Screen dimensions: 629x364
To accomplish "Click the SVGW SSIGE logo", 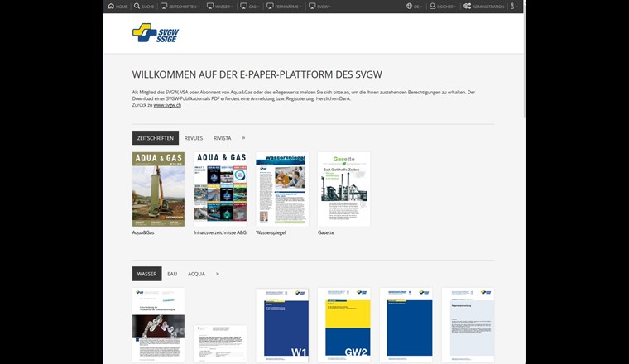I will tap(156, 33).
